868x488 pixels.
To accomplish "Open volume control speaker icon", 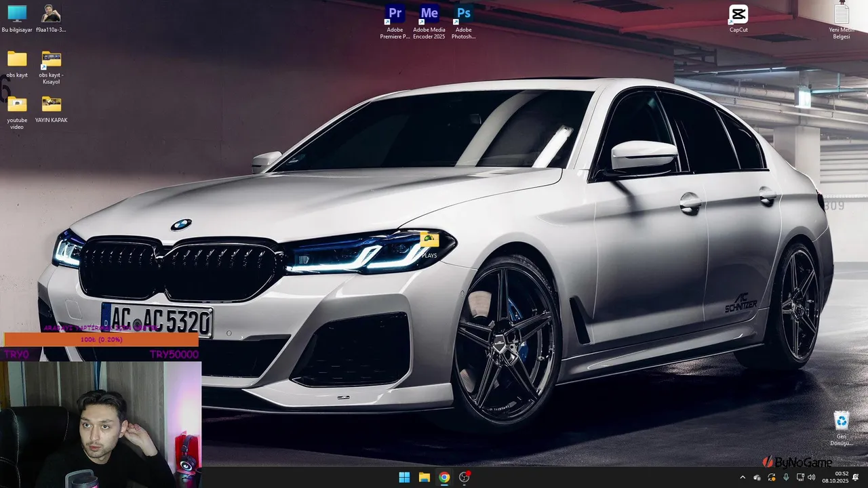I will pos(812,478).
